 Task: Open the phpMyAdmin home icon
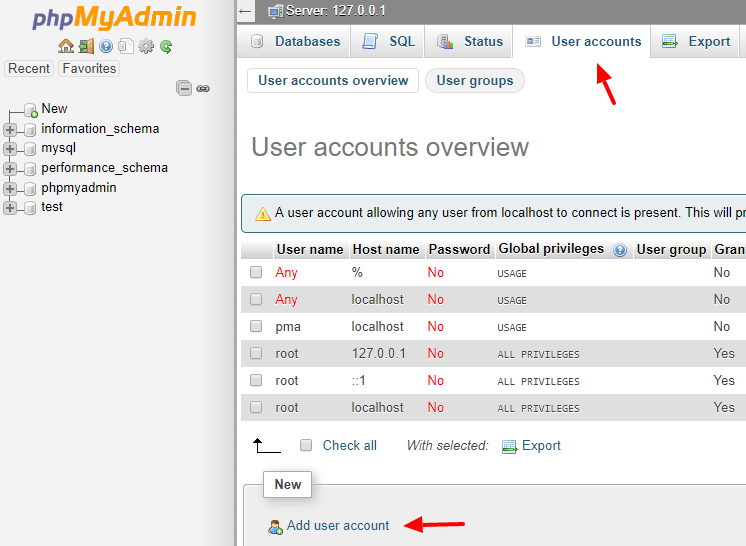point(66,46)
